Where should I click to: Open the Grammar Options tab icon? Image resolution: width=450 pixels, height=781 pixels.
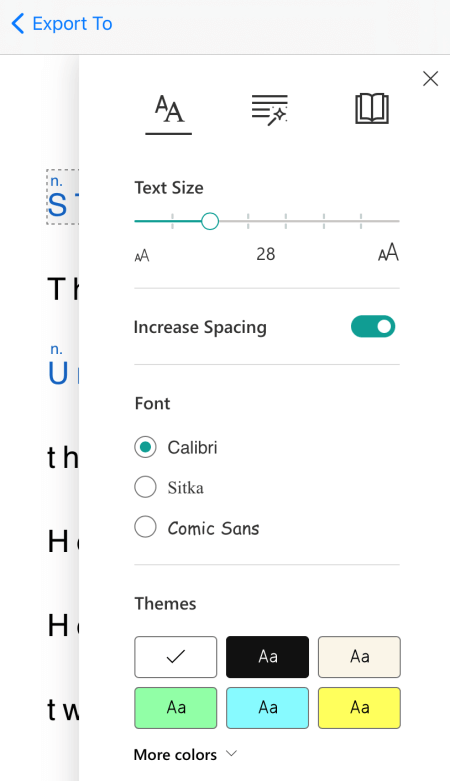(270, 110)
